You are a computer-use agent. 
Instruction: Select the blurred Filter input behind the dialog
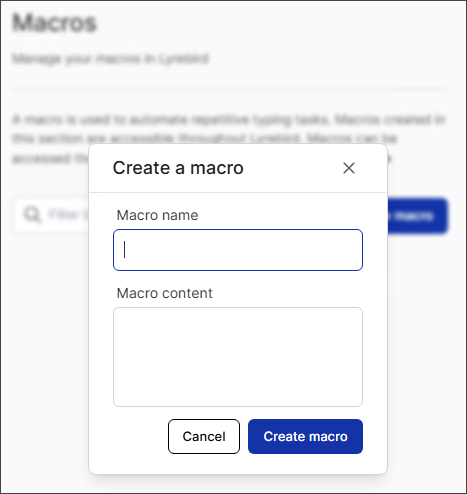pos(52,215)
